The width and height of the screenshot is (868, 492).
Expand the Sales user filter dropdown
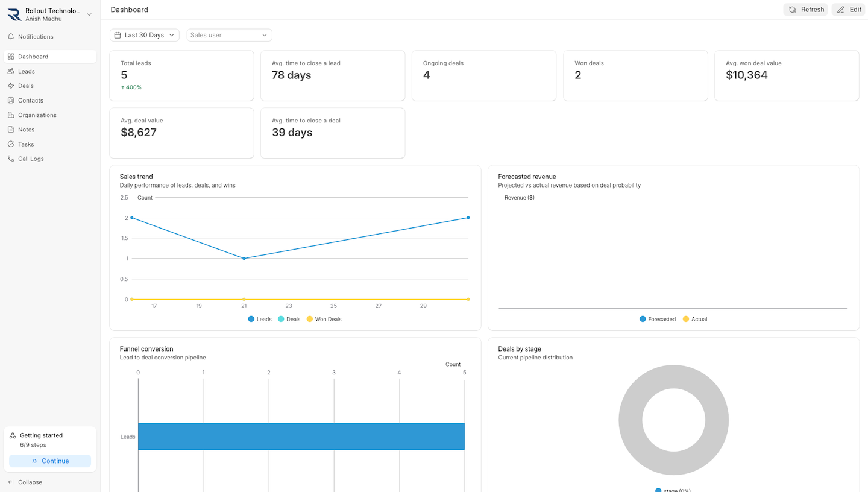click(229, 35)
